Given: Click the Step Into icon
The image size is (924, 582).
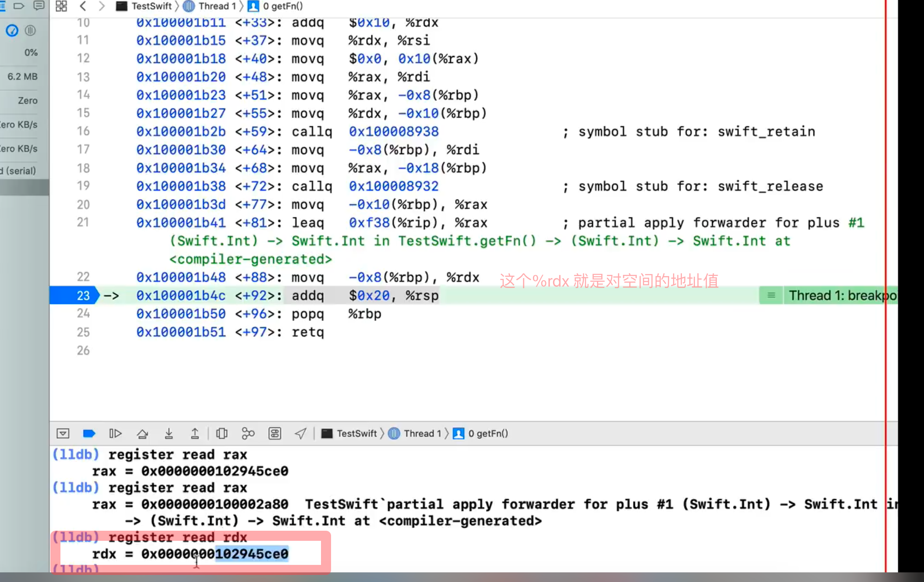Looking at the screenshot, I should [x=169, y=433].
